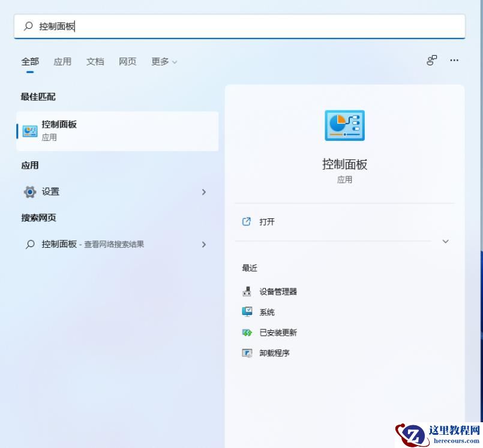Expand the 控制面板 web search result arrow
This screenshot has height=448, width=483.
(x=204, y=244)
